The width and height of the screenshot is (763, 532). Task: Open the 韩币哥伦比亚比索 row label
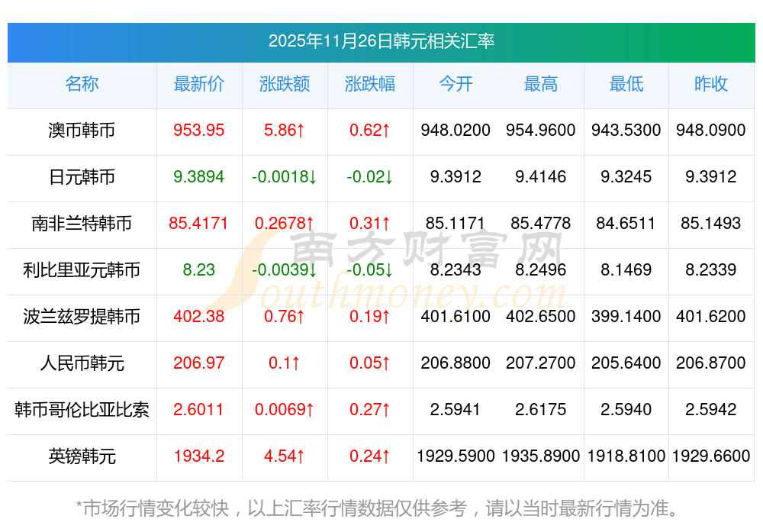point(82,410)
